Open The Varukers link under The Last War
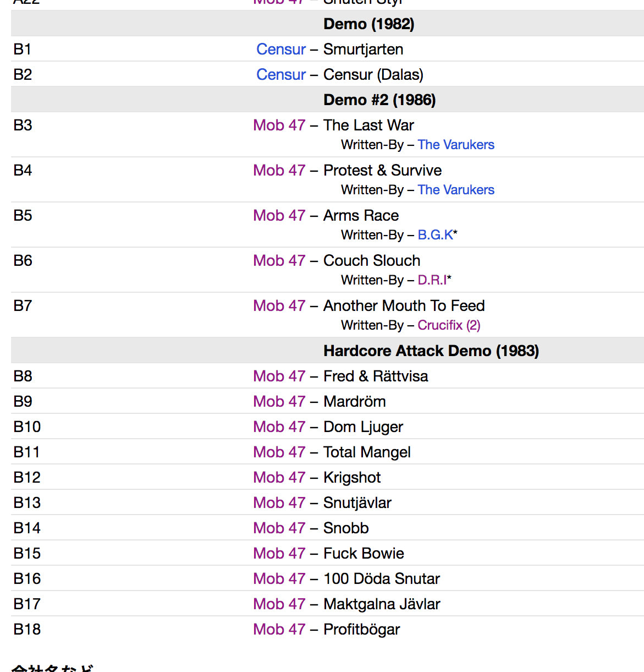 [455, 145]
